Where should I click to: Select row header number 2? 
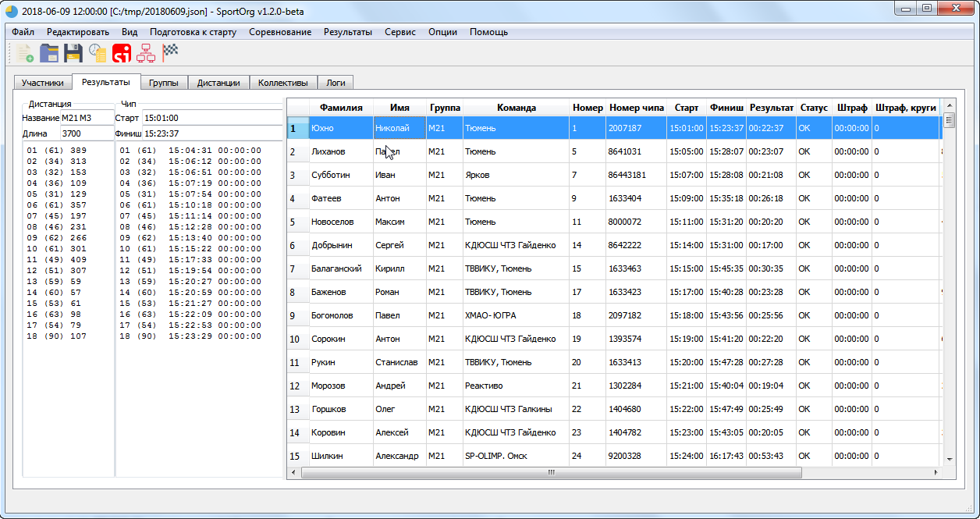click(x=298, y=151)
